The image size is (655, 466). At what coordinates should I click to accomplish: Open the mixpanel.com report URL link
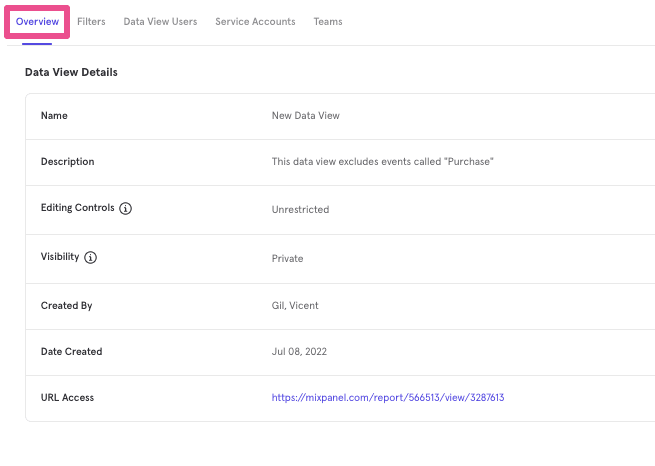(x=387, y=398)
